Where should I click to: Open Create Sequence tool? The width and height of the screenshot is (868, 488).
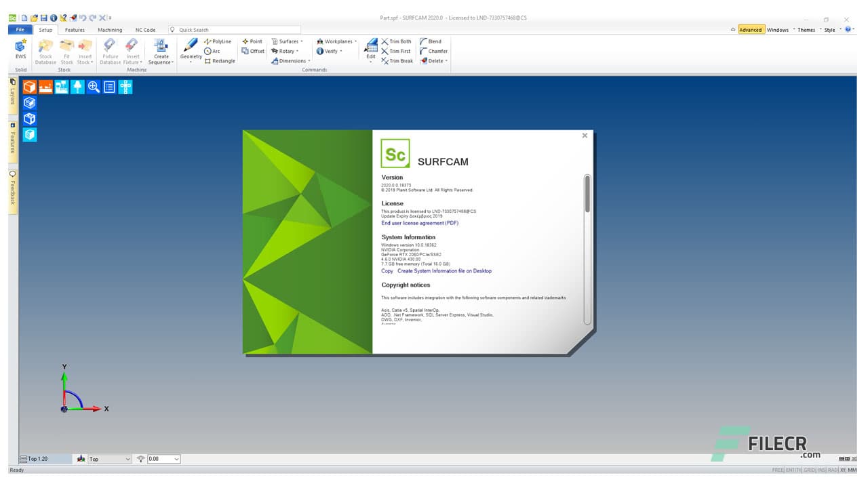[x=161, y=52]
